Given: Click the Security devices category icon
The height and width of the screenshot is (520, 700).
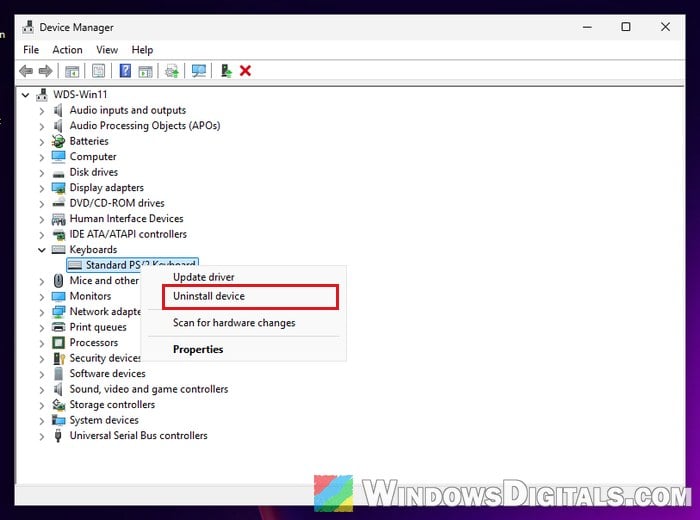Looking at the screenshot, I should tap(59, 358).
